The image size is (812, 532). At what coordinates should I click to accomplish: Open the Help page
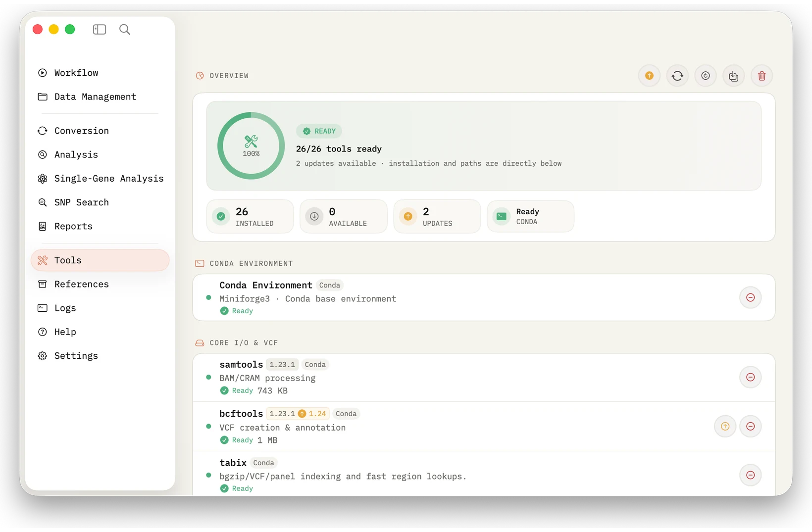point(100,332)
